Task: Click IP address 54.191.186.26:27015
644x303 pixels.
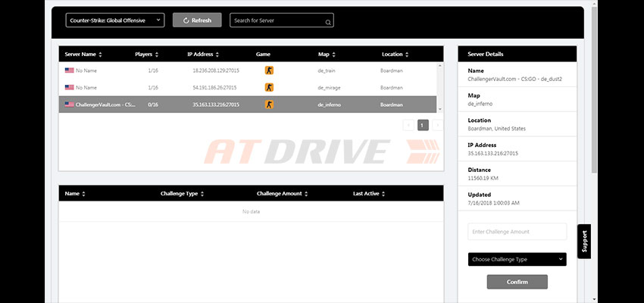Action: coord(214,87)
